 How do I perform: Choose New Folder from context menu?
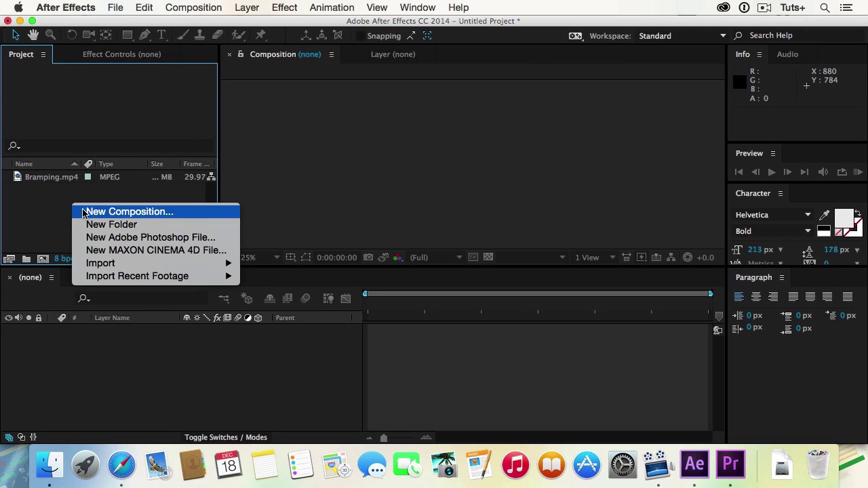click(156, 224)
